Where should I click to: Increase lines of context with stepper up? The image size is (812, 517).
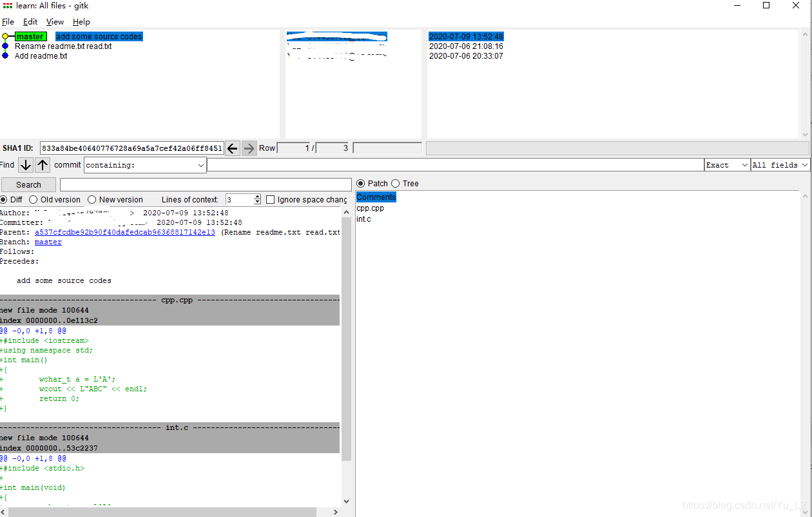point(258,197)
